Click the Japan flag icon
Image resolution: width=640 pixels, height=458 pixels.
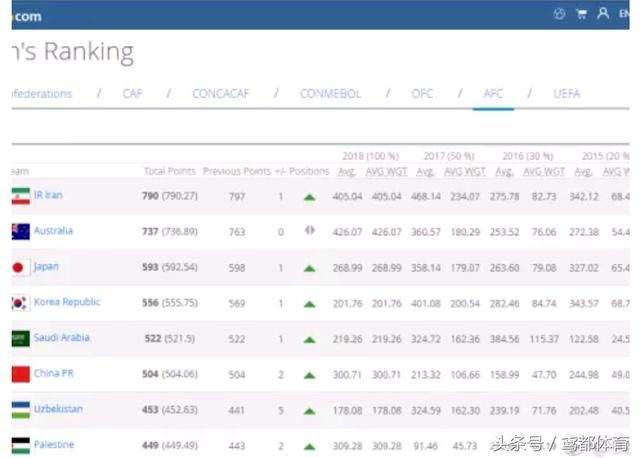[x=19, y=267]
